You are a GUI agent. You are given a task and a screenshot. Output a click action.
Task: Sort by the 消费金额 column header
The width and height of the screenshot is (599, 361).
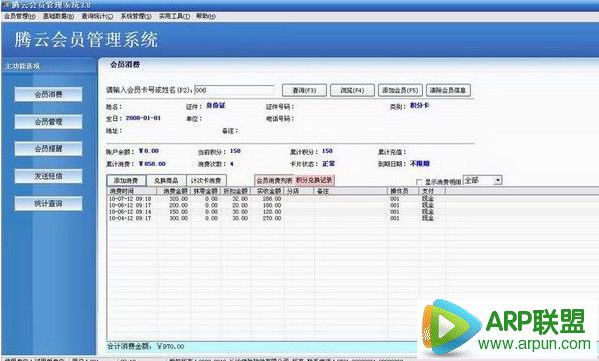174,191
